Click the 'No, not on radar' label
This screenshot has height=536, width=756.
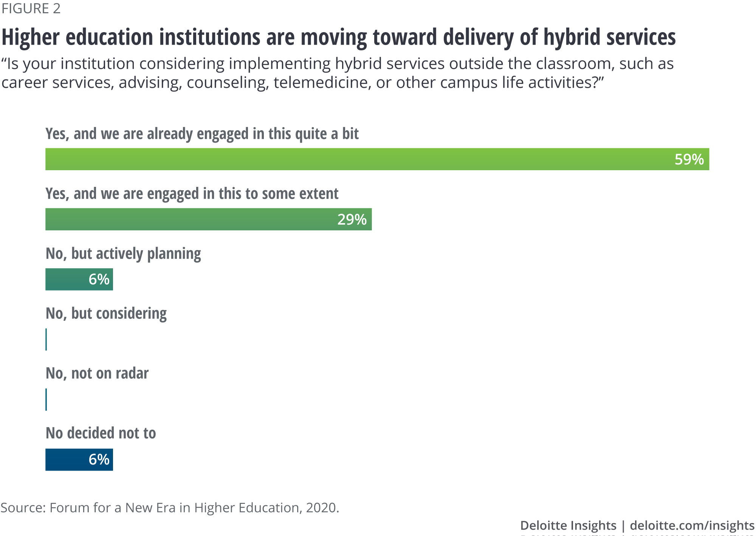pyautogui.click(x=97, y=373)
